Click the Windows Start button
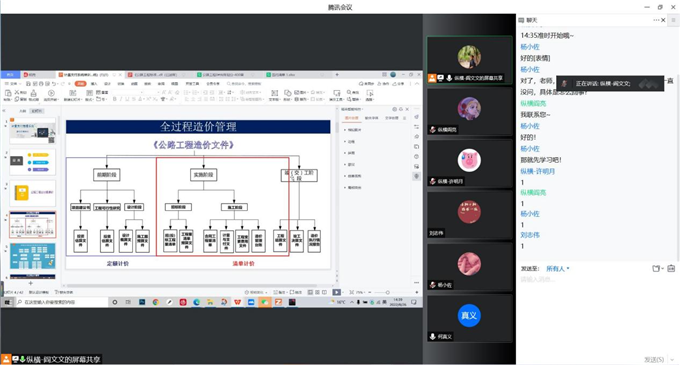The height and width of the screenshot is (365, 680). click(x=7, y=302)
